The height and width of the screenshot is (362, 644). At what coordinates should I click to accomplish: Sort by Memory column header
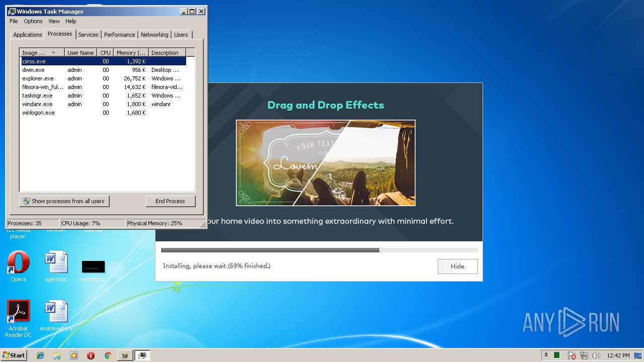131,52
